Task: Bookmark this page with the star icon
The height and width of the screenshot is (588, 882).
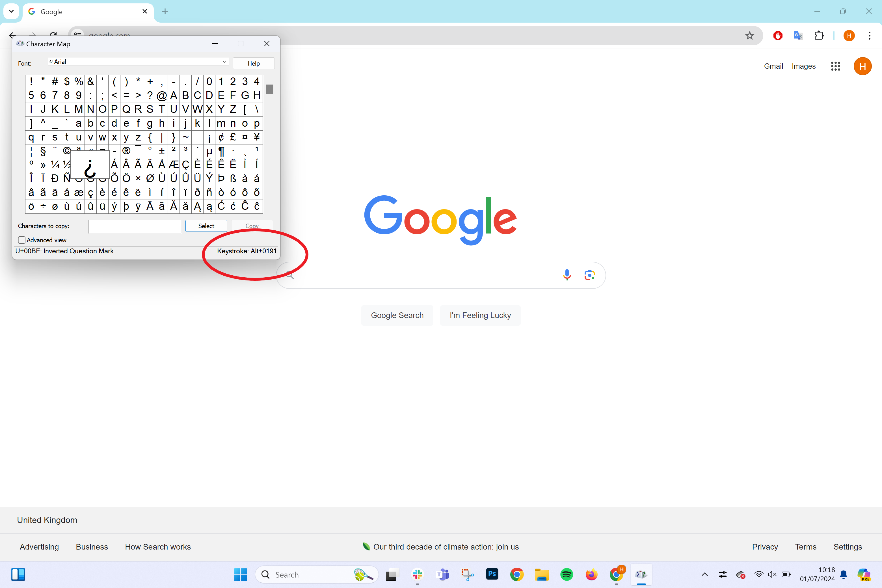Action: tap(749, 36)
